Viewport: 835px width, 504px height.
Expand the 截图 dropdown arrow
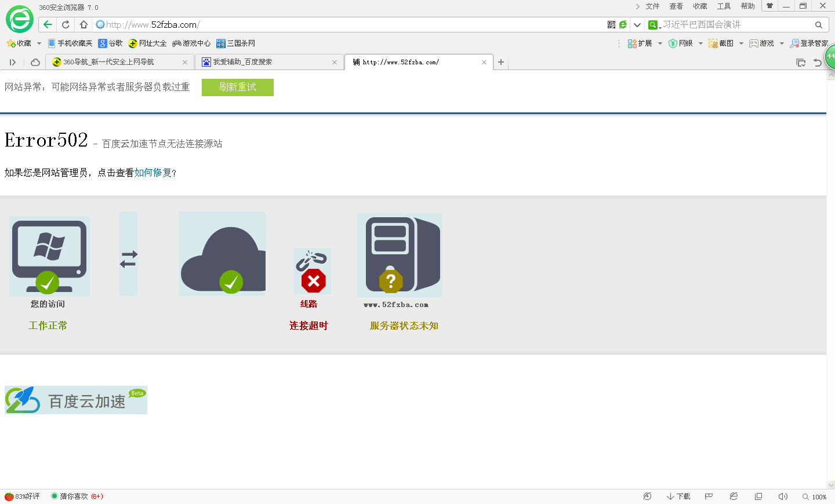coord(741,43)
